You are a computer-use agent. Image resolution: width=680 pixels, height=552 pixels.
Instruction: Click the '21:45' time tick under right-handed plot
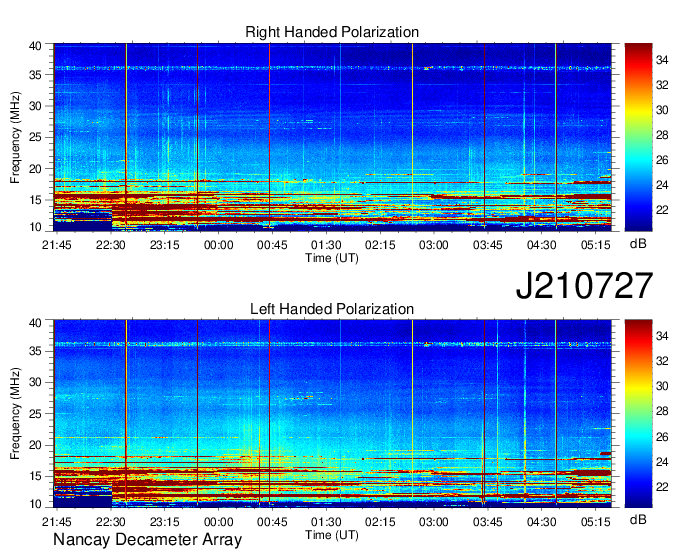pos(56,245)
